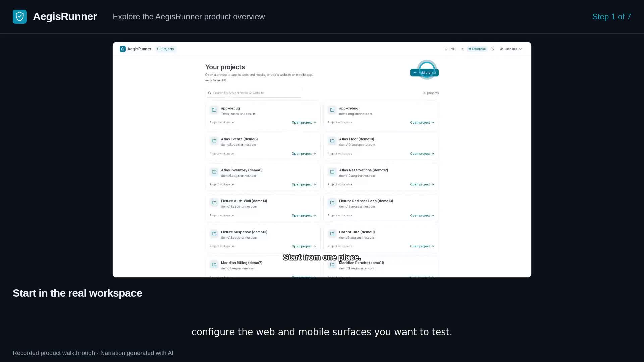Click the small AegisRunner logo in the workspace header
Viewport: 644px width, 362px height.
coord(123,49)
